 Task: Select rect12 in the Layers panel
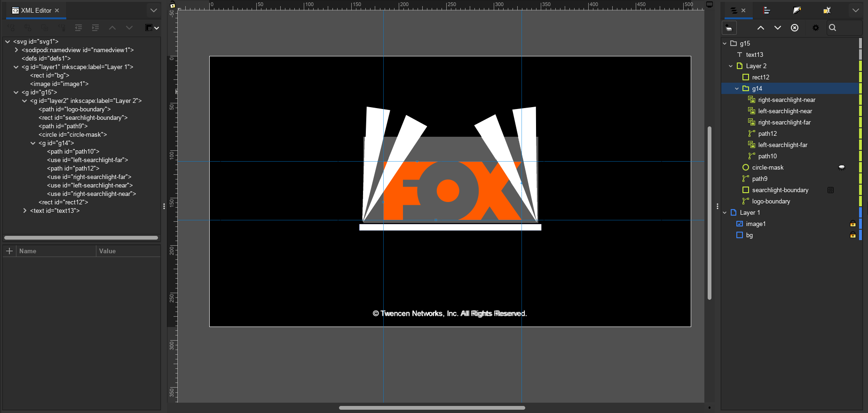pos(760,78)
